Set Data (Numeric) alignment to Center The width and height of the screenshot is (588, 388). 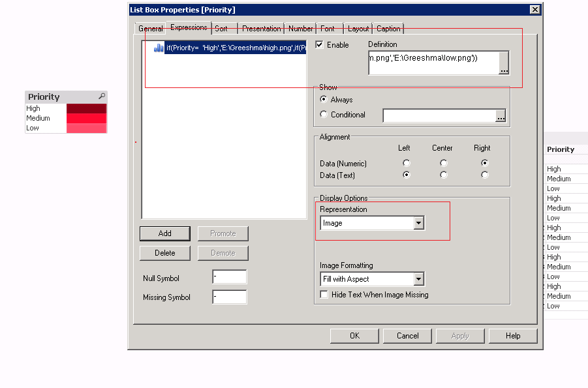click(443, 163)
